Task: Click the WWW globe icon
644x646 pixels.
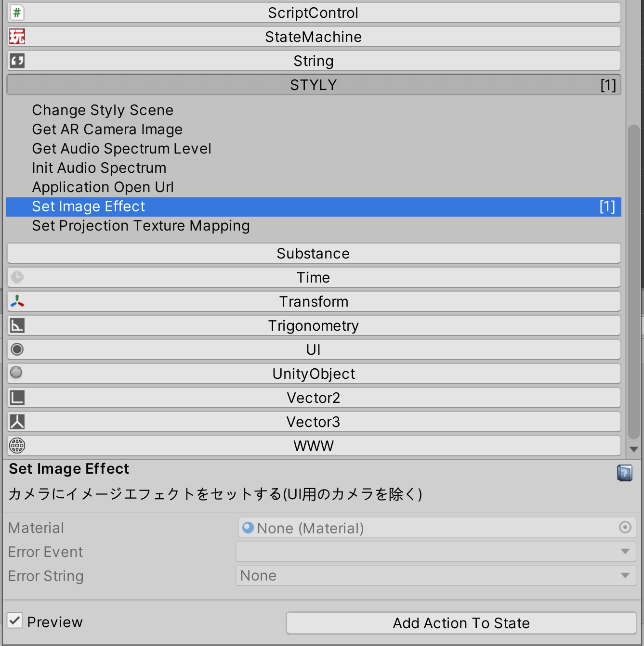Action: pos(16,446)
